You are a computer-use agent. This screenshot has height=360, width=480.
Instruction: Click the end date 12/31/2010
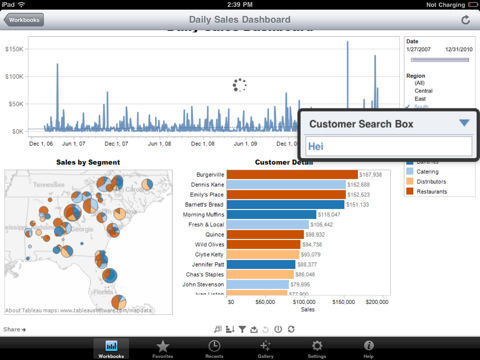pyautogui.click(x=459, y=49)
